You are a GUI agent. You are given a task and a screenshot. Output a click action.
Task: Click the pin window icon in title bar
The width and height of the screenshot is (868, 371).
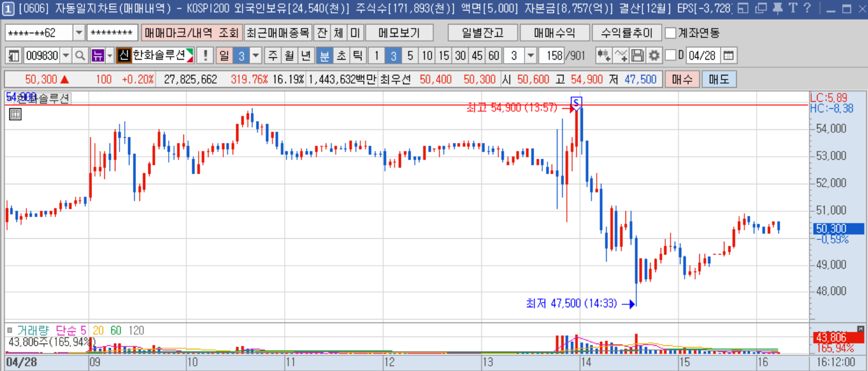tap(777, 8)
